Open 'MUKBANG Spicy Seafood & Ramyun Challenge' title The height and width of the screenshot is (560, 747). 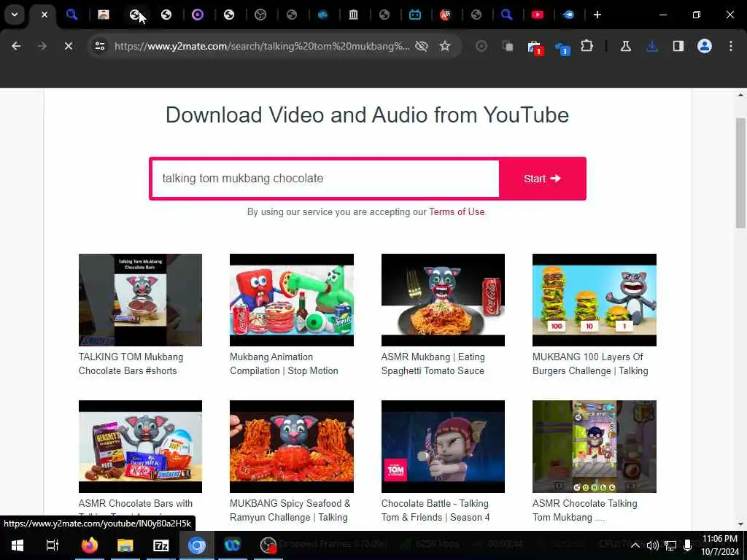click(x=290, y=510)
